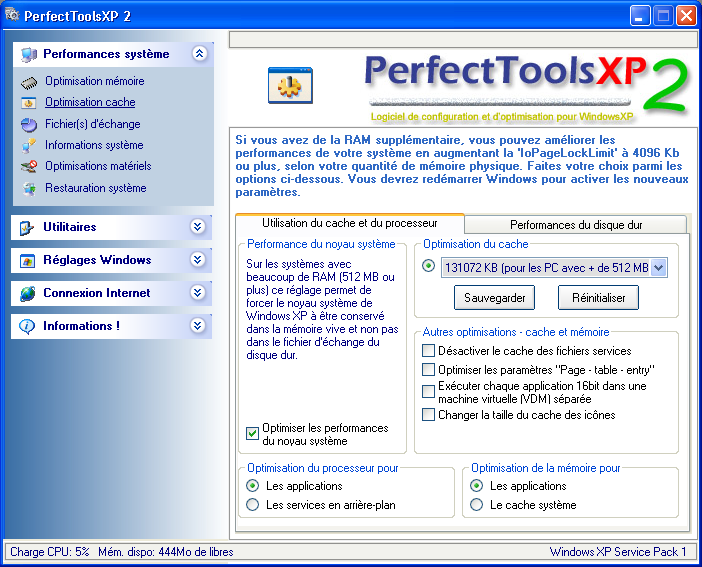Click the Connexion Internet header label

[x=97, y=293]
